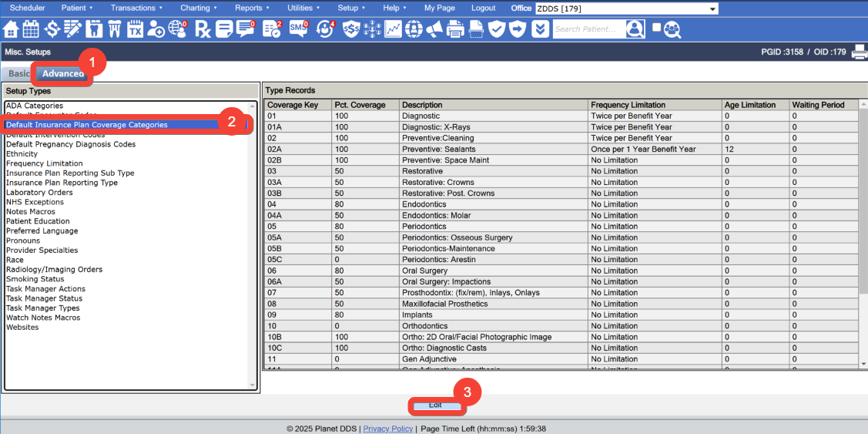Open the globe patient portal icon

tap(178, 29)
